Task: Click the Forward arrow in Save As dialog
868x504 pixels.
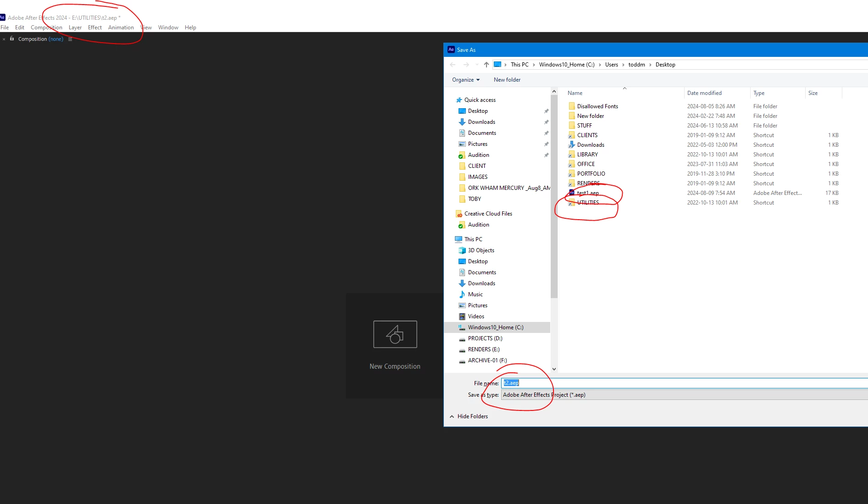Action: point(466,65)
